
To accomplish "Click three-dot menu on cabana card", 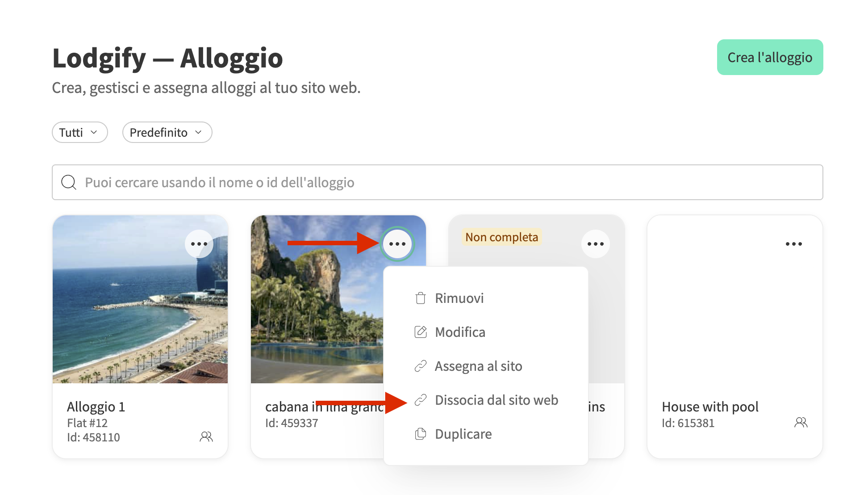I will [x=397, y=244].
